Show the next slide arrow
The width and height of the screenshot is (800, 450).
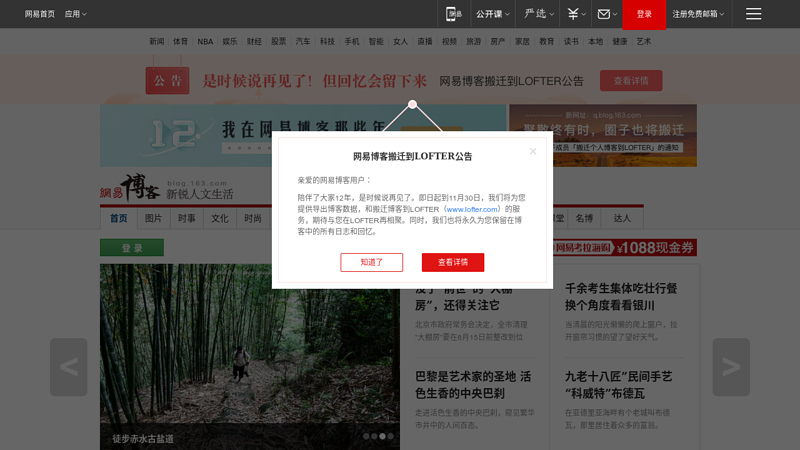(731, 367)
